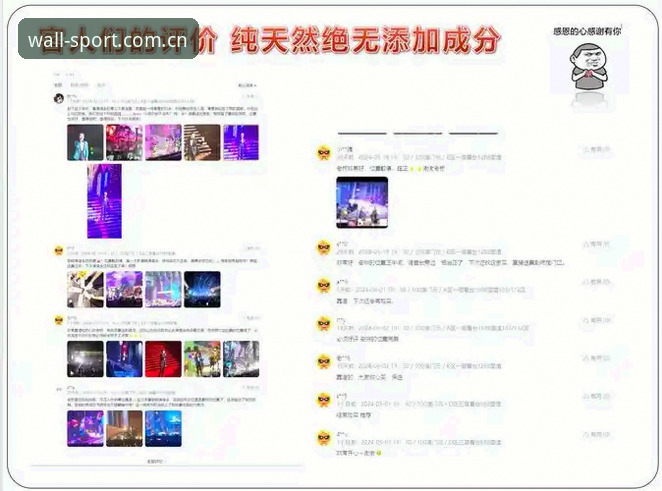
Task: Click sunglasses avatar of sixth right review
Action: click(324, 400)
